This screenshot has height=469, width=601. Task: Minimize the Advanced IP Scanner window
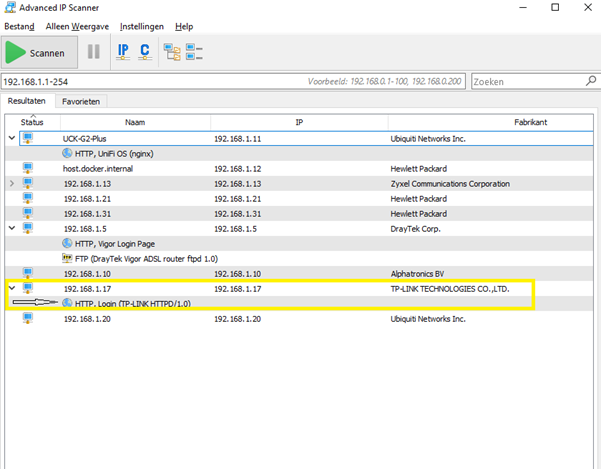[523, 7]
